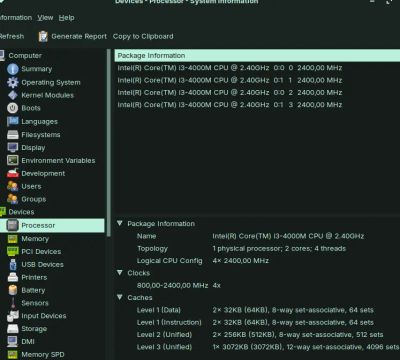Select CPU row with thread 1

(x=257, y=80)
